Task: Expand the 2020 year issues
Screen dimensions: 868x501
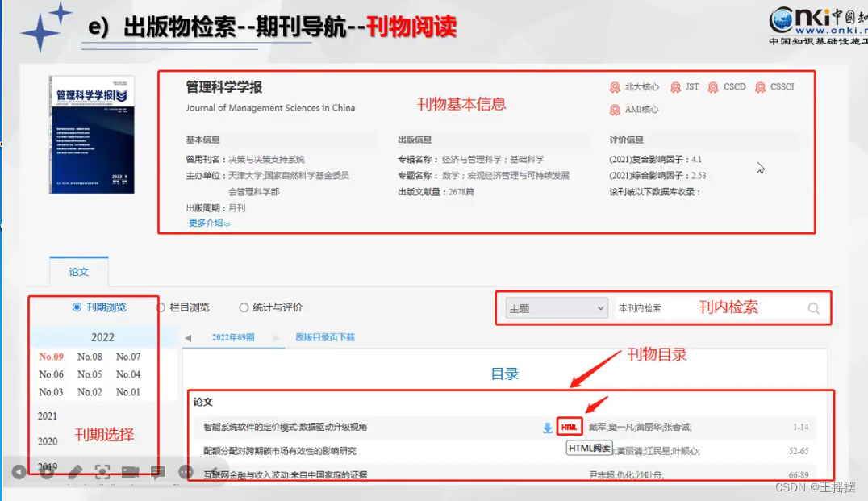Action: pos(48,441)
